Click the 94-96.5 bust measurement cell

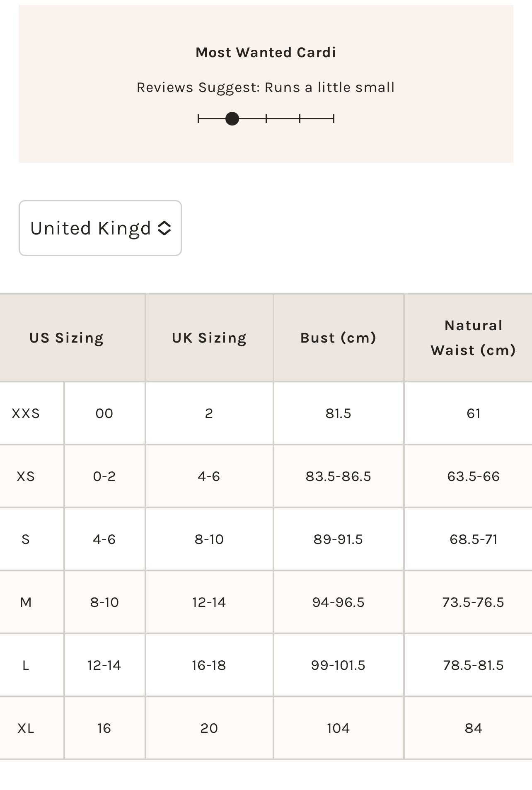coord(338,602)
